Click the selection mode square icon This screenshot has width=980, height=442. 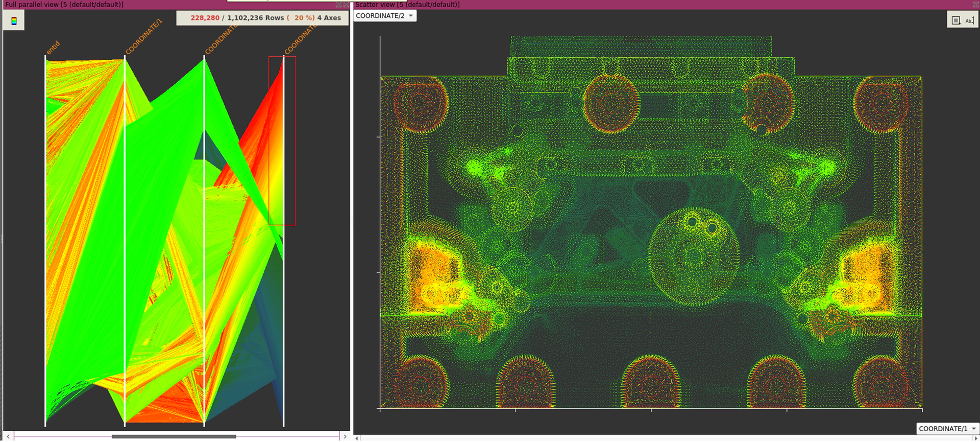coord(956,20)
